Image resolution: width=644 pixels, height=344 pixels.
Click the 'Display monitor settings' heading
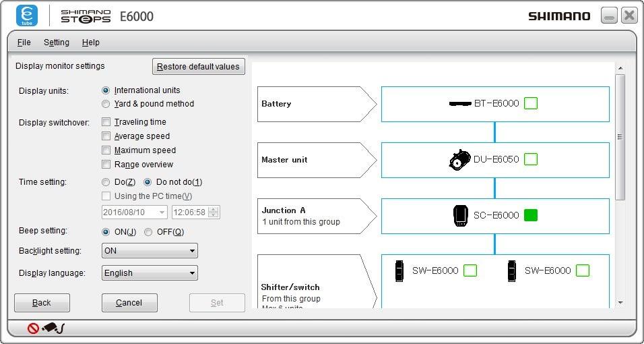tap(60, 66)
